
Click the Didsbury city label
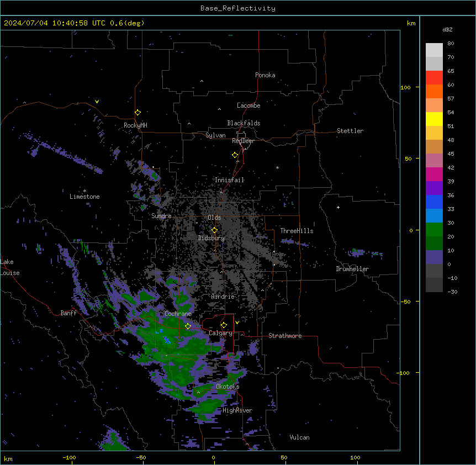tap(211, 238)
